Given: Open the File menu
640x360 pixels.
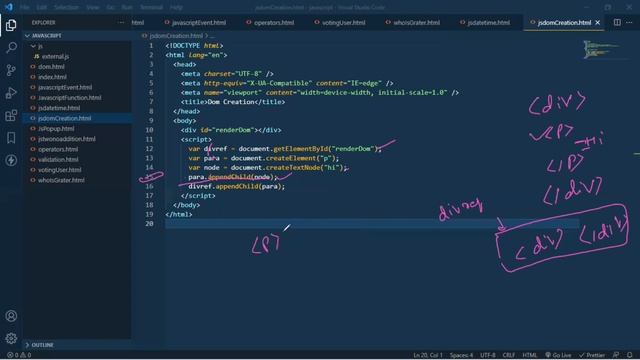Looking at the screenshot, I should 24,7.
